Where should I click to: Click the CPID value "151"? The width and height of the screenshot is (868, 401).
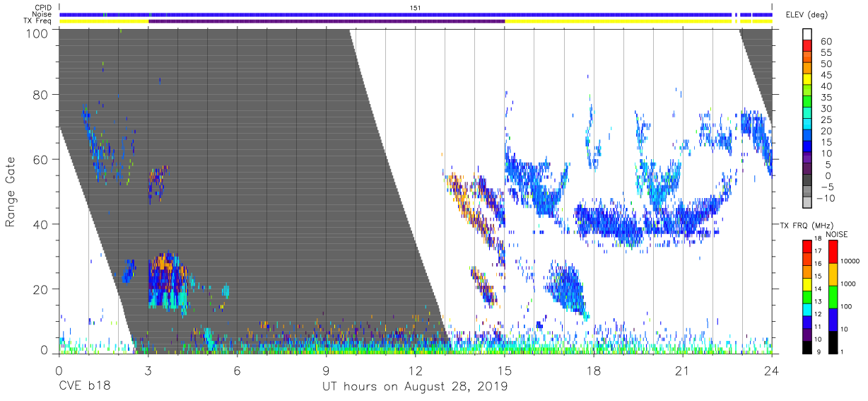(416, 7)
